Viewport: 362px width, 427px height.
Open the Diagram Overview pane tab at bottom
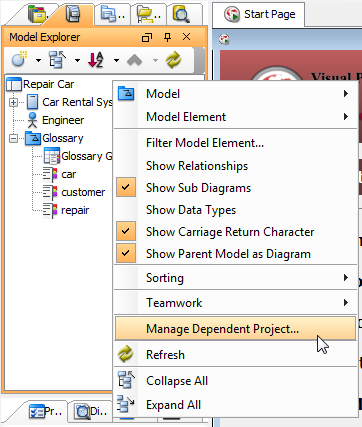pos(90,411)
